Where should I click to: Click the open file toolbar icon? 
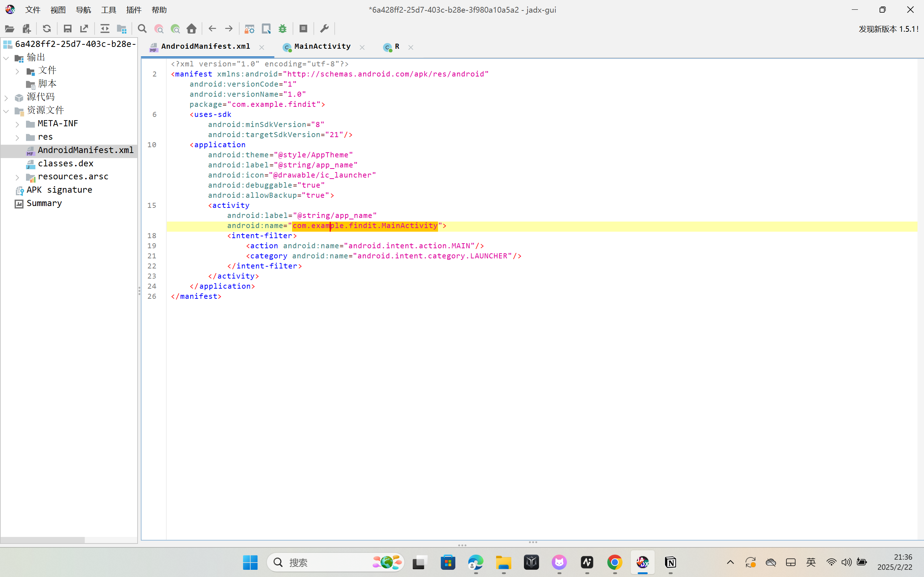click(9, 29)
